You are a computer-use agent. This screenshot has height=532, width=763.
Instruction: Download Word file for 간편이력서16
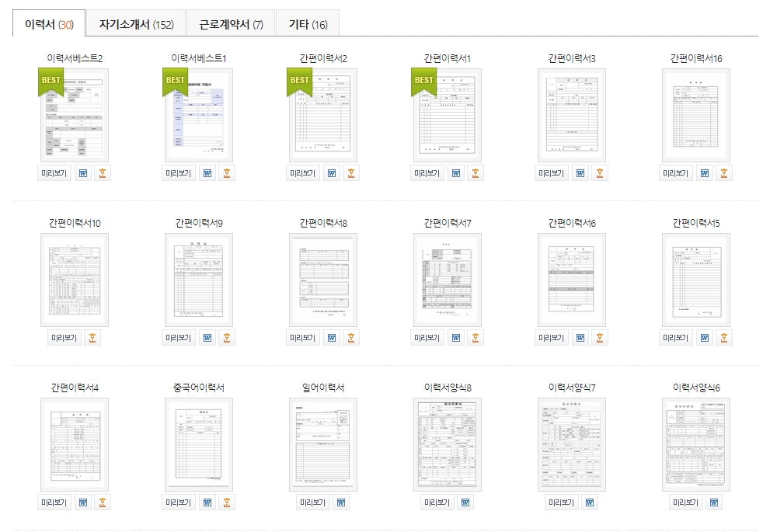[x=705, y=173]
